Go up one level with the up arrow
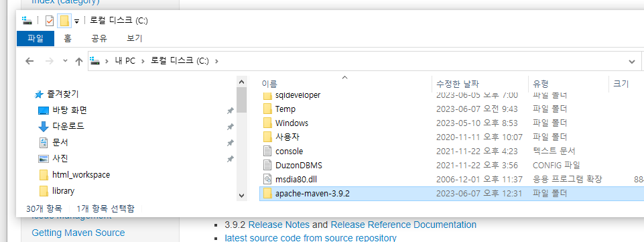 tap(79, 61)
